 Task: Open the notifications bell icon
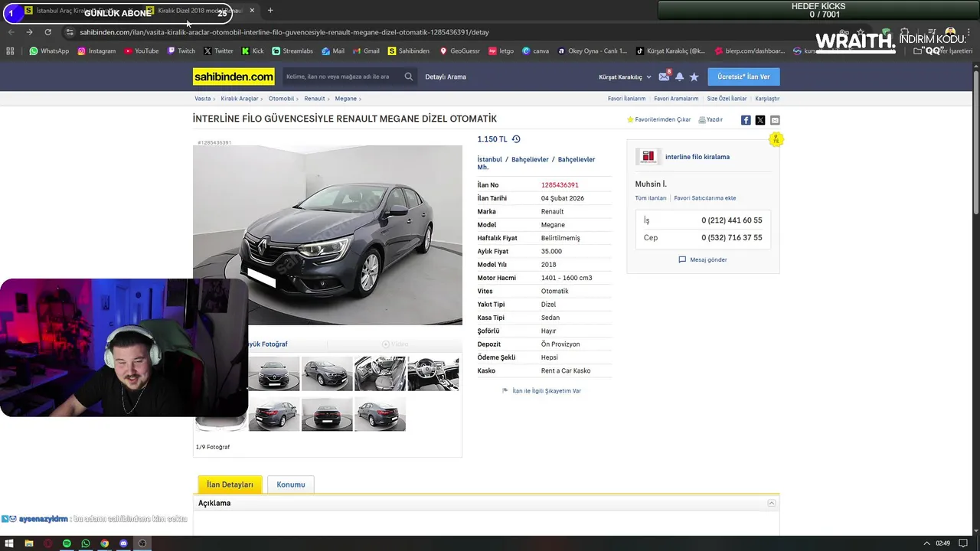[679, 77]
